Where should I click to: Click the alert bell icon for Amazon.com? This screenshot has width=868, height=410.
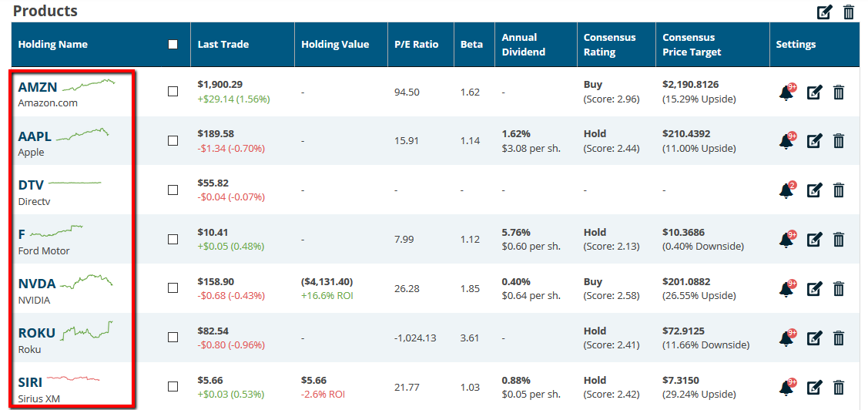click(x=786, y=92)
